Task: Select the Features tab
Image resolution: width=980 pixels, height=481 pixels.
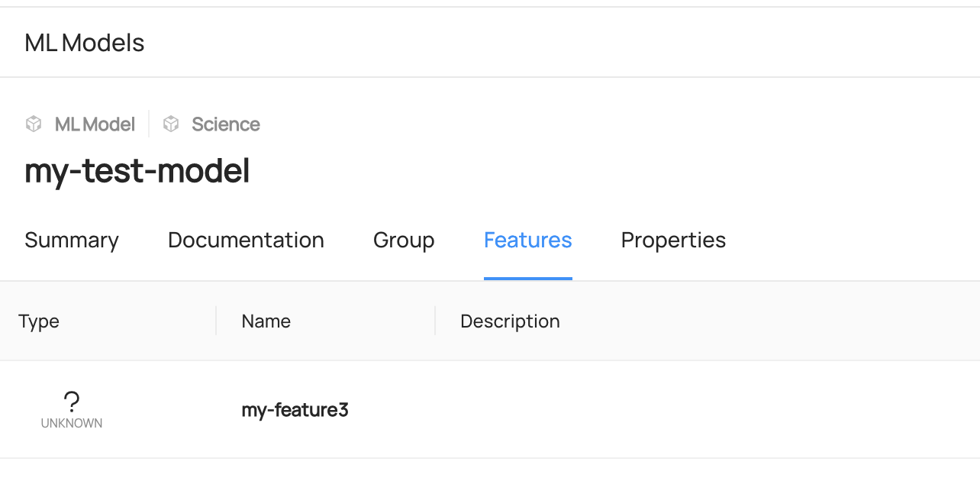Action: pos(527,240)
